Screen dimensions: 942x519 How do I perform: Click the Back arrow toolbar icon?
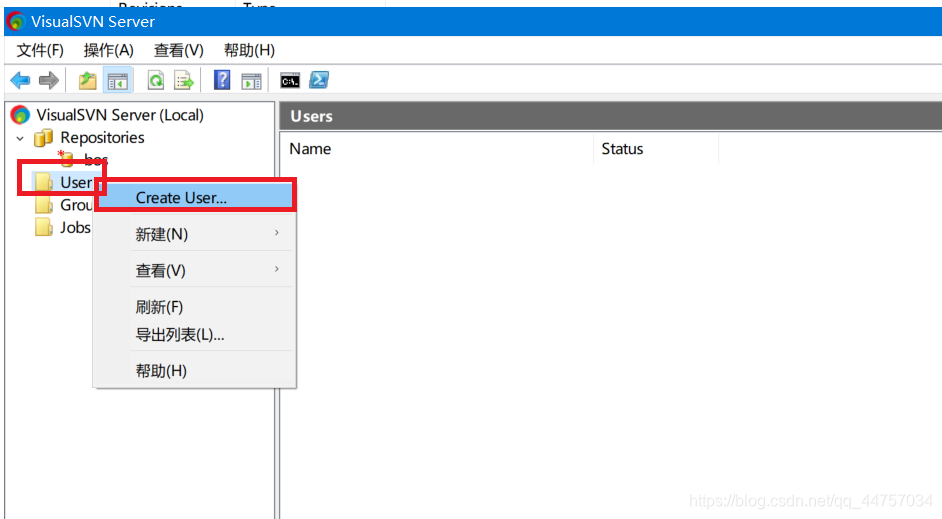20,80
